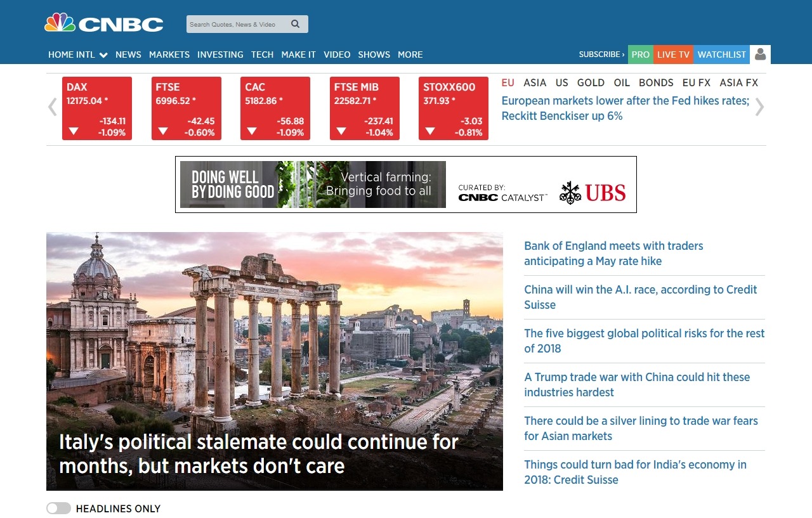Open LIVE TV

click(673, 55)
